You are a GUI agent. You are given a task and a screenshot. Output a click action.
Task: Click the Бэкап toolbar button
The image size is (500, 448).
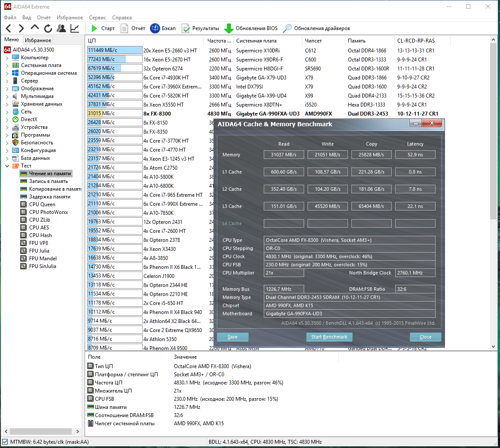point(163,28)
